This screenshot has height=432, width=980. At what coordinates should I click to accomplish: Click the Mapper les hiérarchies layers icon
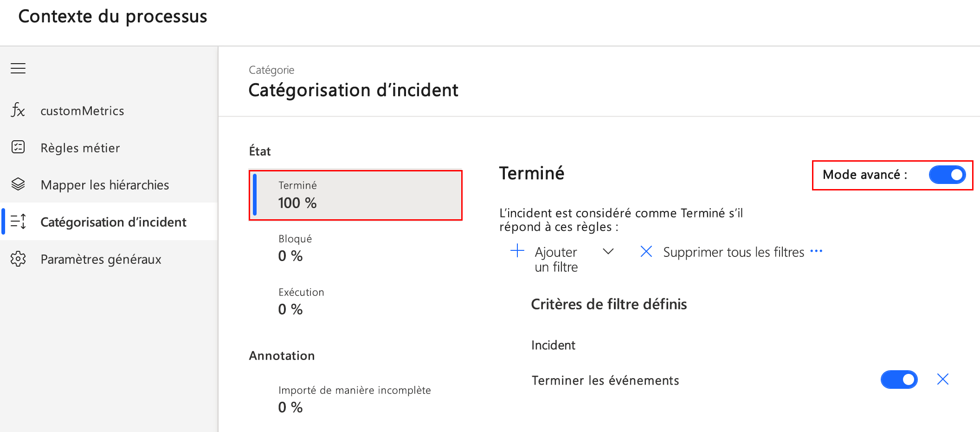tap(18, 184)
